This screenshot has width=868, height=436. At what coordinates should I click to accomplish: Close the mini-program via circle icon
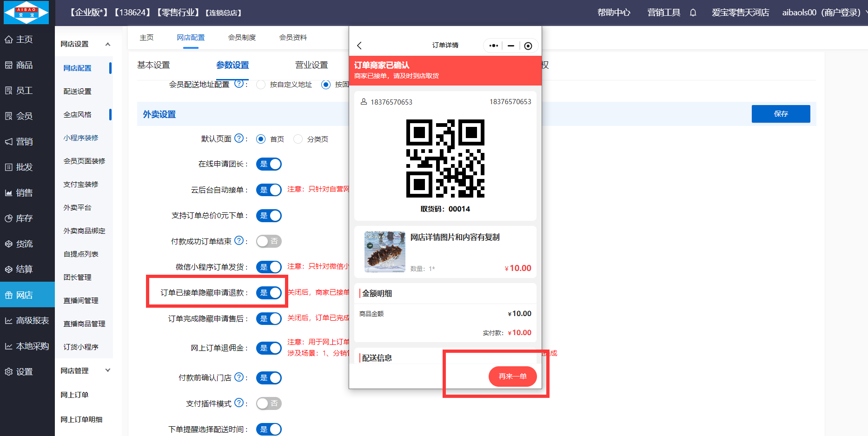528,46
